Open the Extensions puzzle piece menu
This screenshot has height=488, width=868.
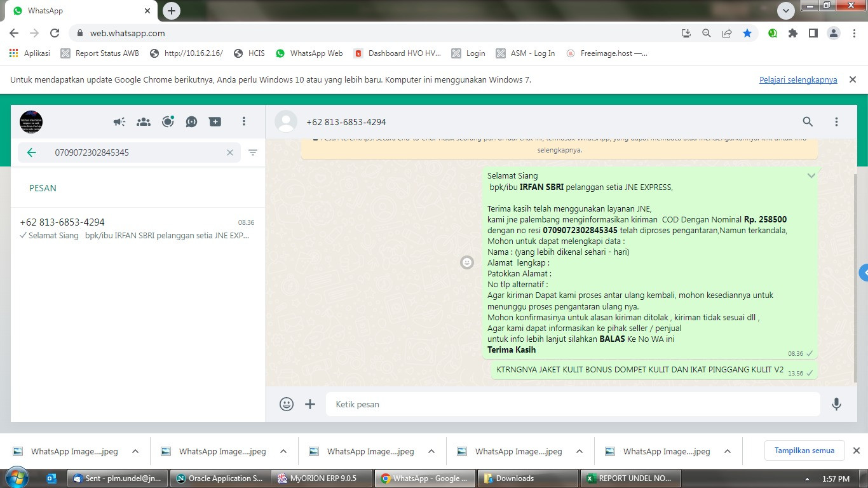click(793, 33)
